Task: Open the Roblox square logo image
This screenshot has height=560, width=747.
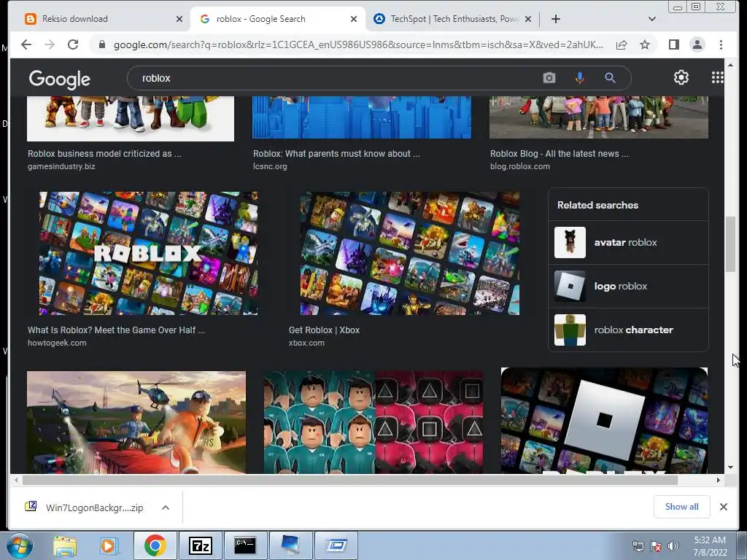Action: coord(604,421)
